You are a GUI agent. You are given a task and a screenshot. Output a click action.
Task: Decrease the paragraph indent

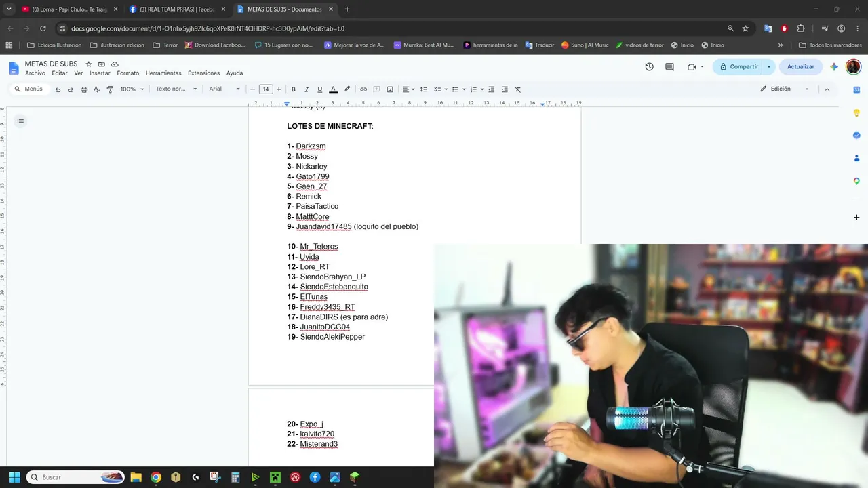492,89
